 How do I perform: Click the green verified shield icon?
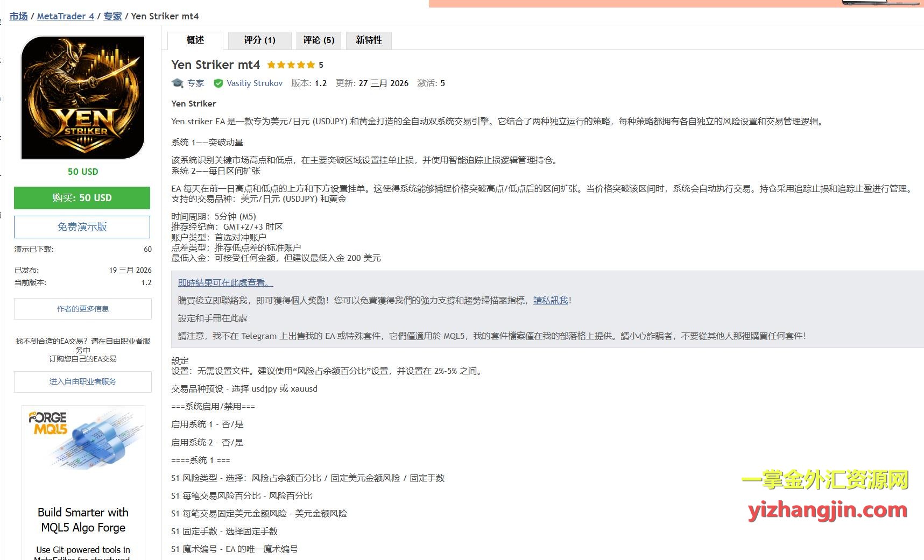coord(218,83)
